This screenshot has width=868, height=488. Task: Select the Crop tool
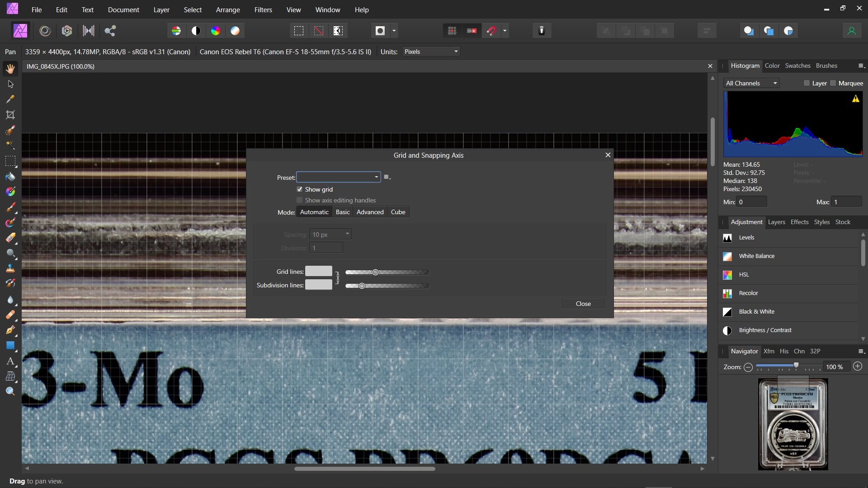[x=10, y=115]
